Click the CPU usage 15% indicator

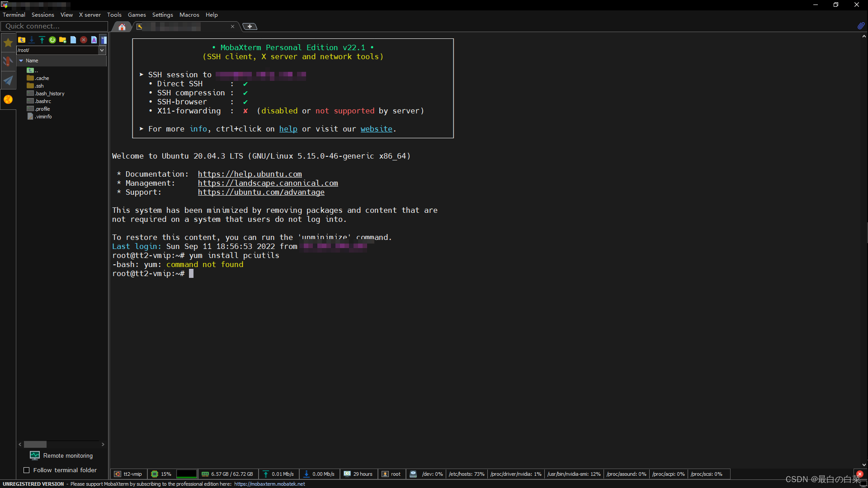click(161, 474)
